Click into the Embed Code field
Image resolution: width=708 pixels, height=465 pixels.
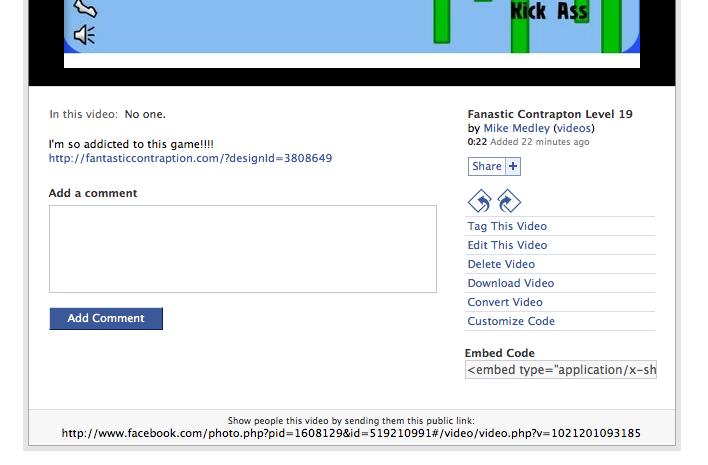tap(561, 370)
